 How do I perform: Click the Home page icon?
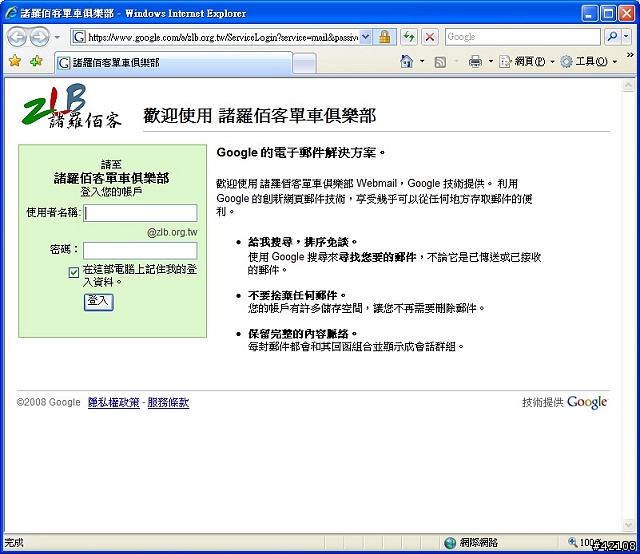(406, 62)
